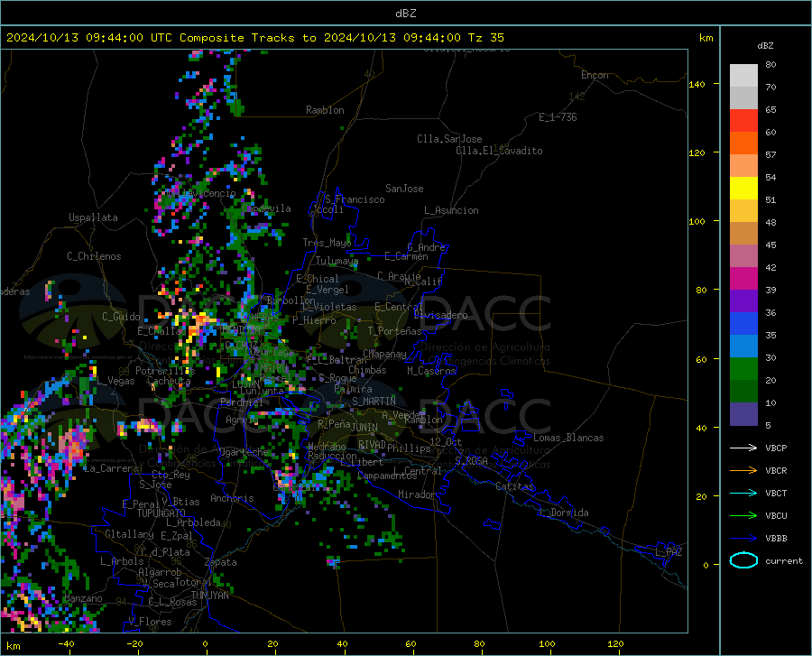812x656 pixels.
Task: Click the S_Francisco label
Action: tap(355, 199)
